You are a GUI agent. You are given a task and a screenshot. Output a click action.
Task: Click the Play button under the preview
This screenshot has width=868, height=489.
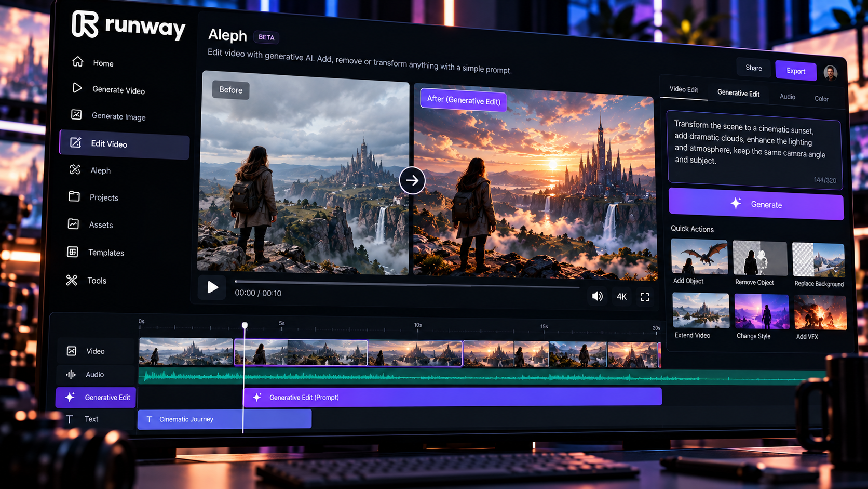pos(212,287)
